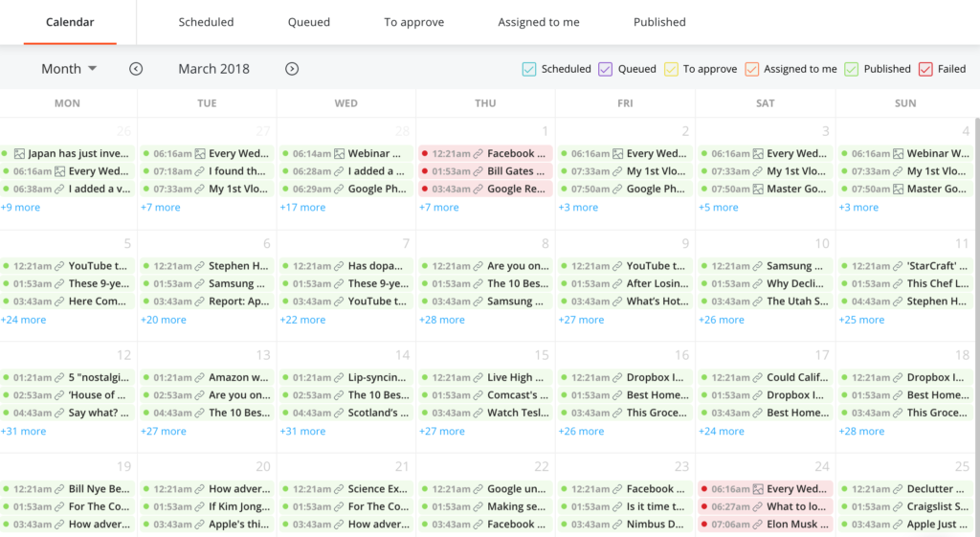
Task: Expand '+31 more' posts on Monday 12
Action: pos(23,432)
